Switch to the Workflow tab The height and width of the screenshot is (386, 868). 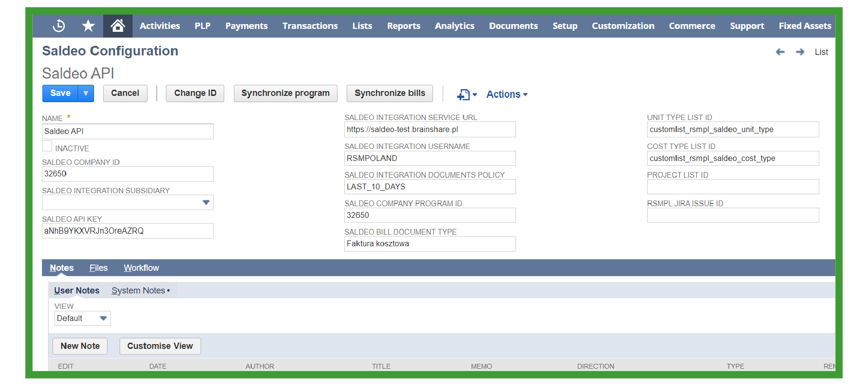coord(141,268)
